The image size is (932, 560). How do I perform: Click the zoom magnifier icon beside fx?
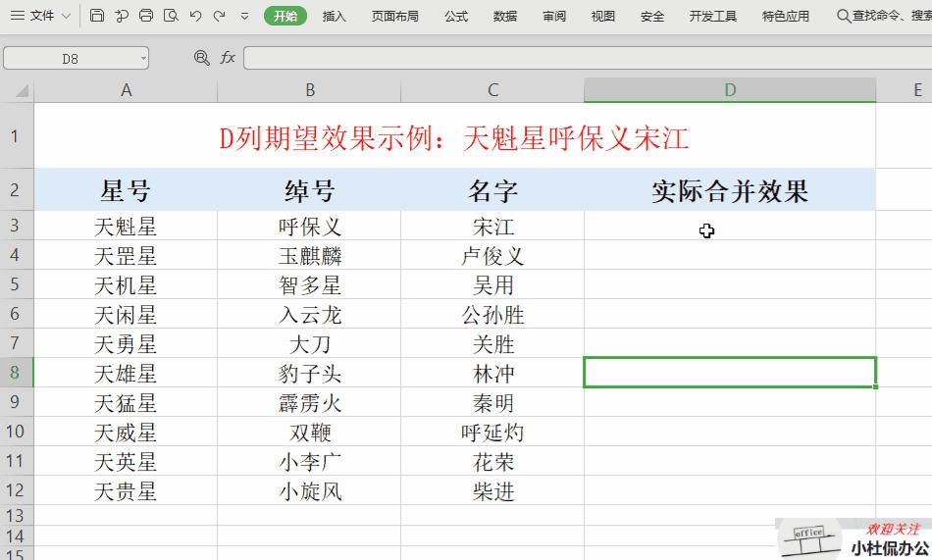[201, 58]
